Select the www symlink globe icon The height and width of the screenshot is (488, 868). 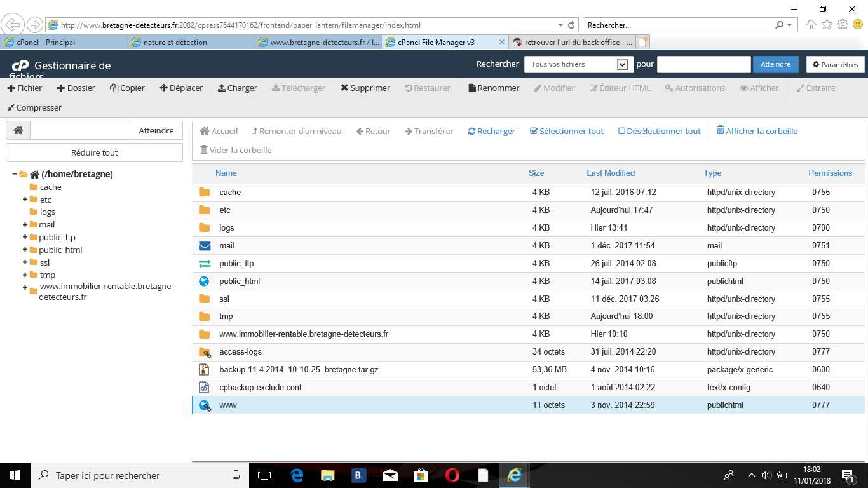205,405
